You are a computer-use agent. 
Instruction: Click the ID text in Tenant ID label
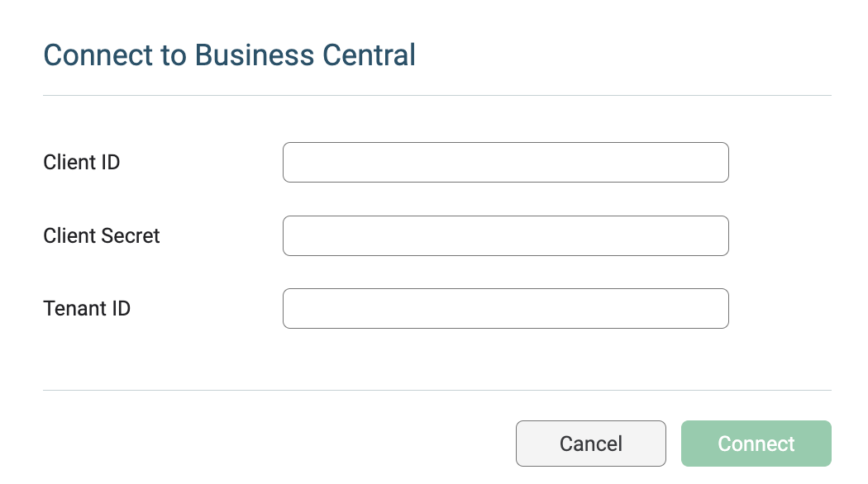coord(121,308)
